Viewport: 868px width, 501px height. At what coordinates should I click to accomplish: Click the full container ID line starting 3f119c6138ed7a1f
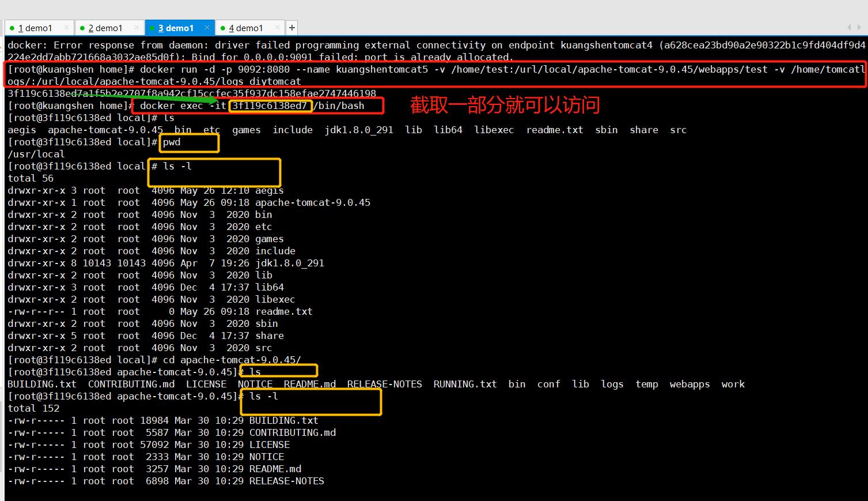click(x=192, y=93)
